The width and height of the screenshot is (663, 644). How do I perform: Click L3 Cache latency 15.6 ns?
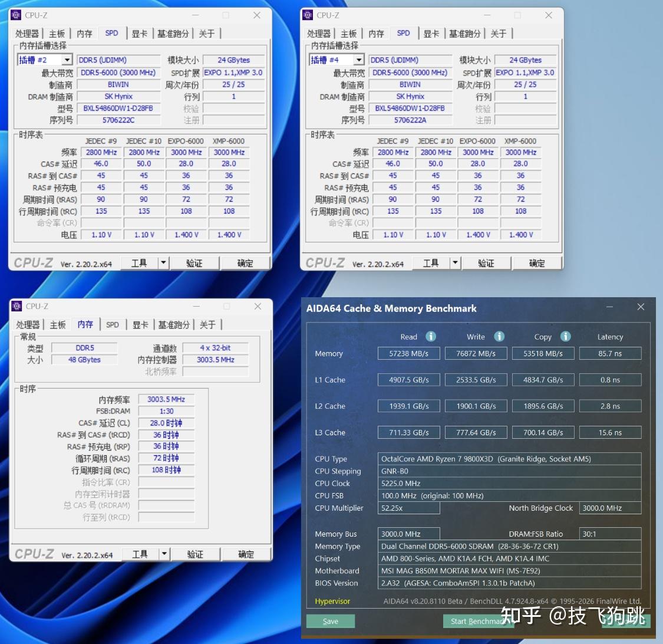click(x=610, y=432)
